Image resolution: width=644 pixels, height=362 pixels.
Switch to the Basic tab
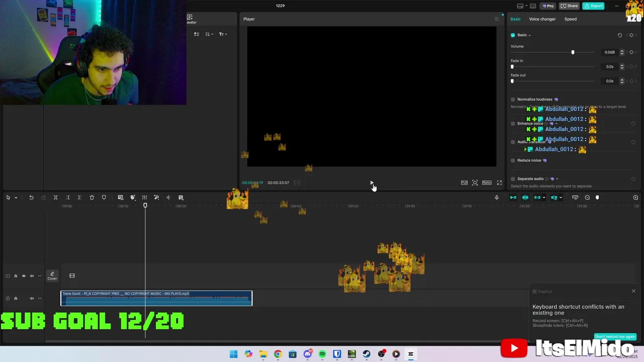pyautogui.click(x=516, y=19)
